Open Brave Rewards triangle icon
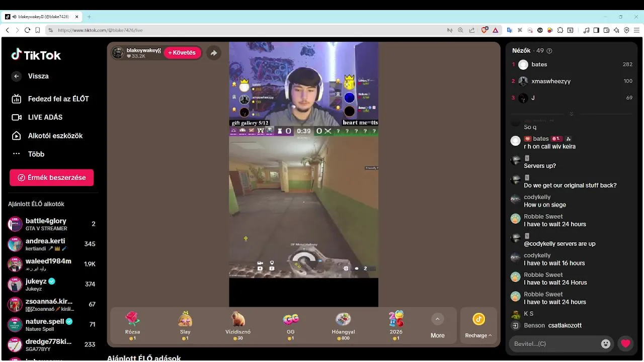The height and width of the screenshot is (362, 644). [x=495, y=30]
